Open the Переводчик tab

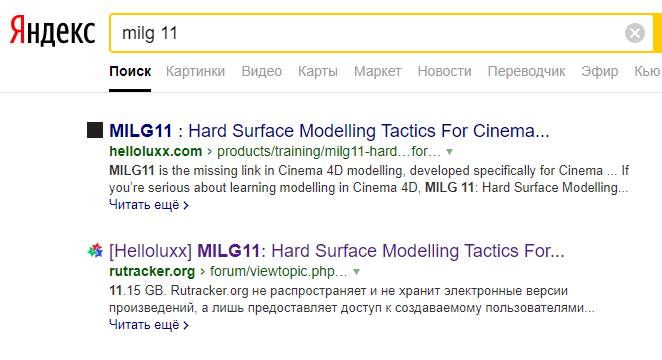(526, 71)
